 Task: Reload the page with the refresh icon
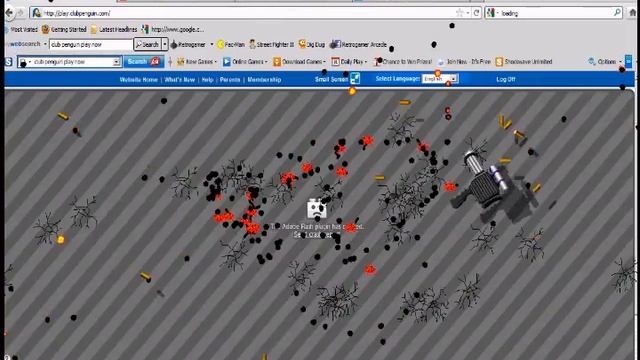point(476,13)
